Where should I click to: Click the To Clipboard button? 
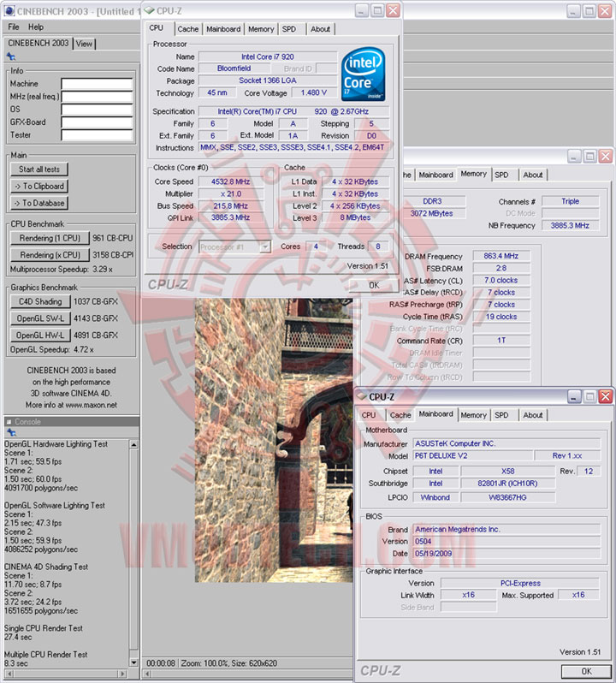[x=39, y=186]
